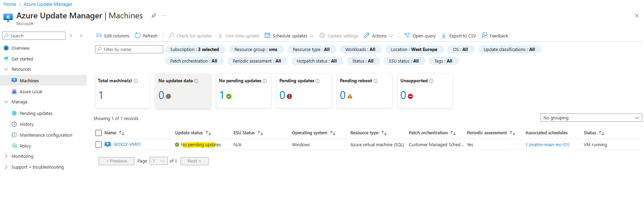Click the Next page button

[194, 161]
